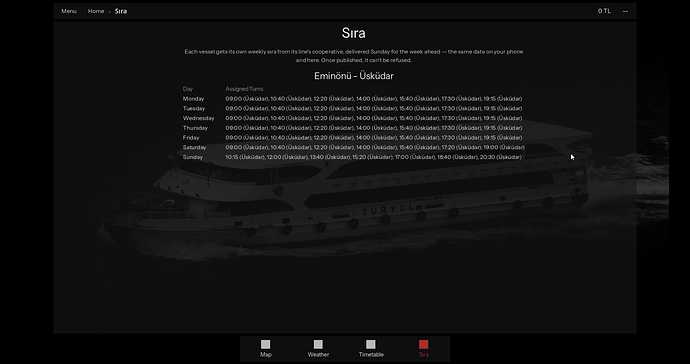Click the Eminönü - Üsküdar route heading
Image resolution: width=690 pixels, height=364 pixels.
[354, 76]
